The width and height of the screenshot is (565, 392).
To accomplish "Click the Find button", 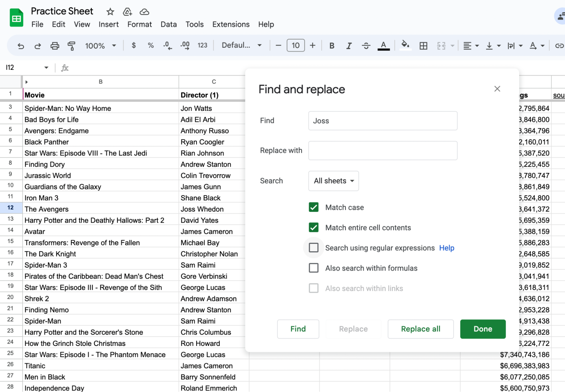I will [x=298, y=329].
